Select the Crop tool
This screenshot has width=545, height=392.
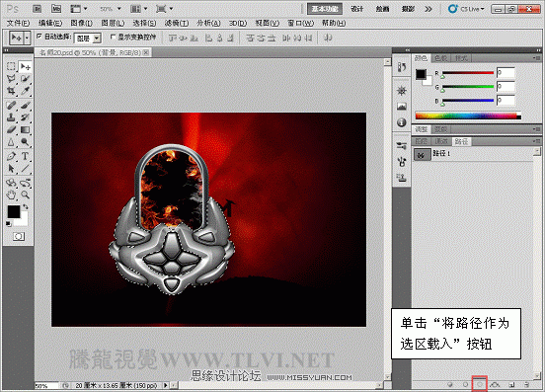click(11, 91)
